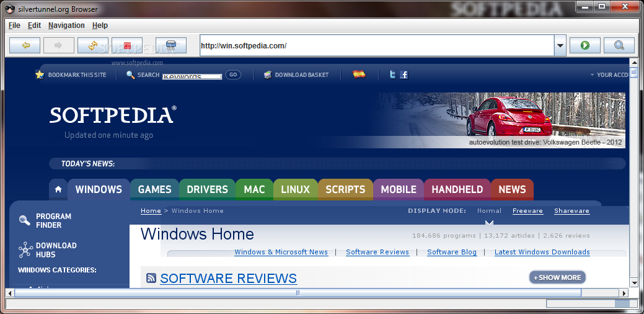The image size is (644, 314).
Task: Click the magnifier search toolbar button
Action: pos(619,45)
